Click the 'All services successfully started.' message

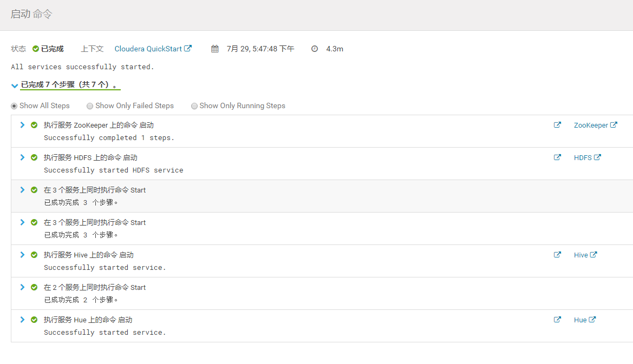(82, 67)
